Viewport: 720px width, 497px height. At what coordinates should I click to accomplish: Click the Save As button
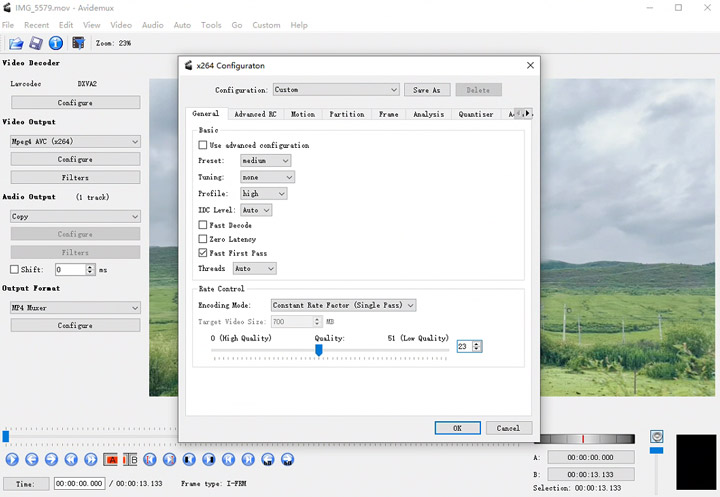[427, 90]
